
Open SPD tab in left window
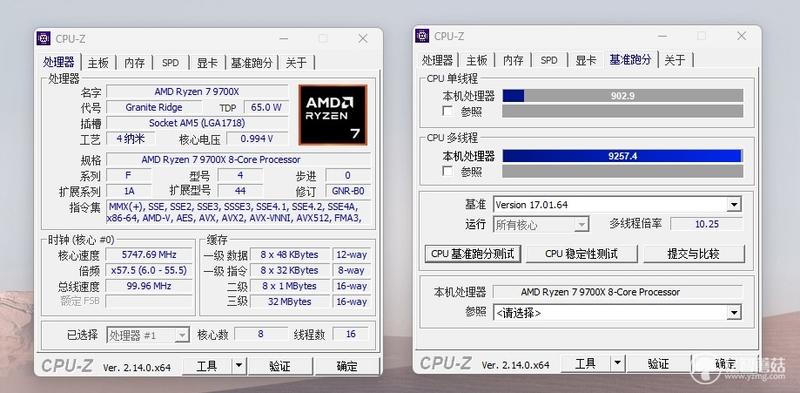point(170,63)
